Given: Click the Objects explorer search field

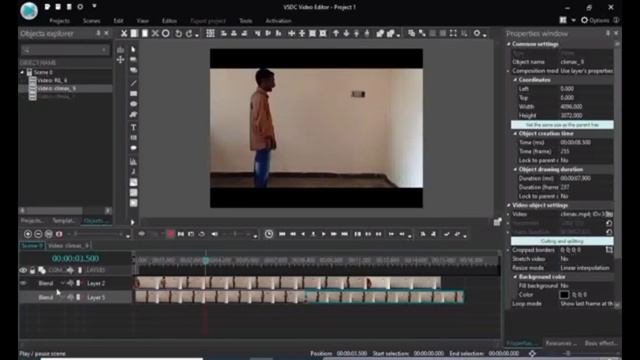Looking at the screenshot, I should click(65, 50).
